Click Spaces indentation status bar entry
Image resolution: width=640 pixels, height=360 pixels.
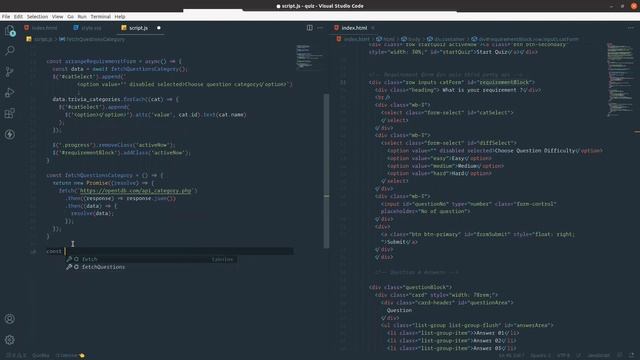click(540, 356)
